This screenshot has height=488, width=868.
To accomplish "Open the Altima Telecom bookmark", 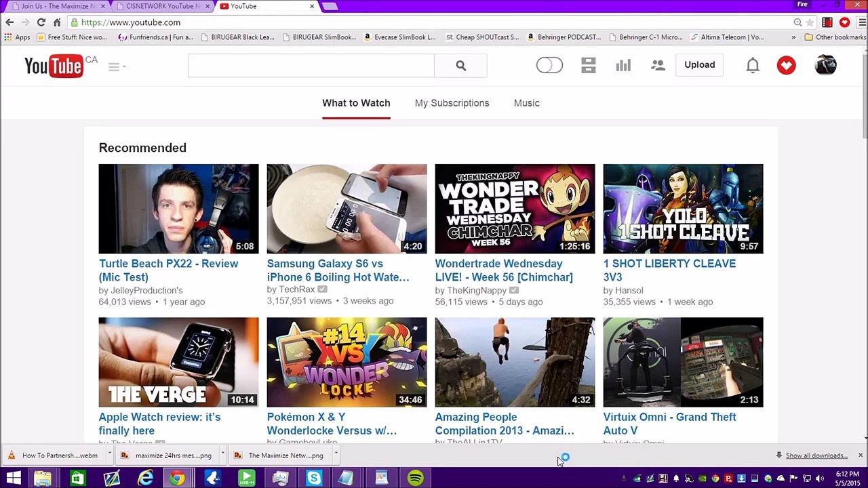I will coord(727,37).
